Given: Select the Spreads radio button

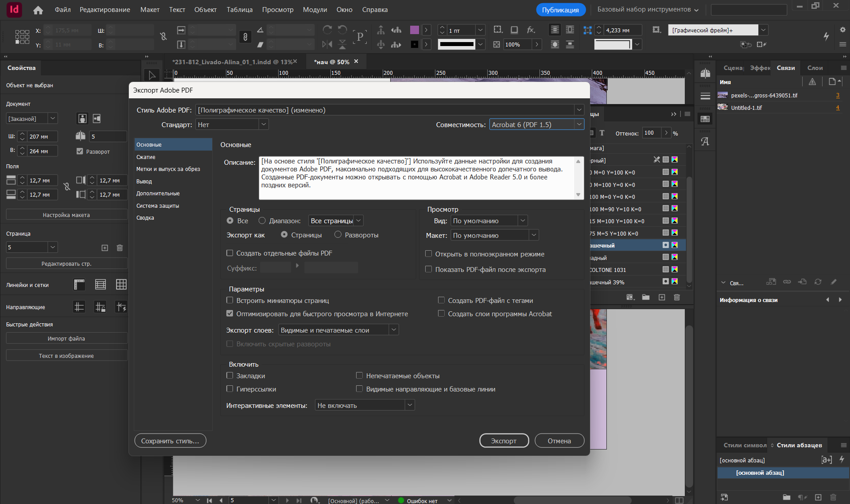Looking at the screenshot, I should click(x=338, y=235).
